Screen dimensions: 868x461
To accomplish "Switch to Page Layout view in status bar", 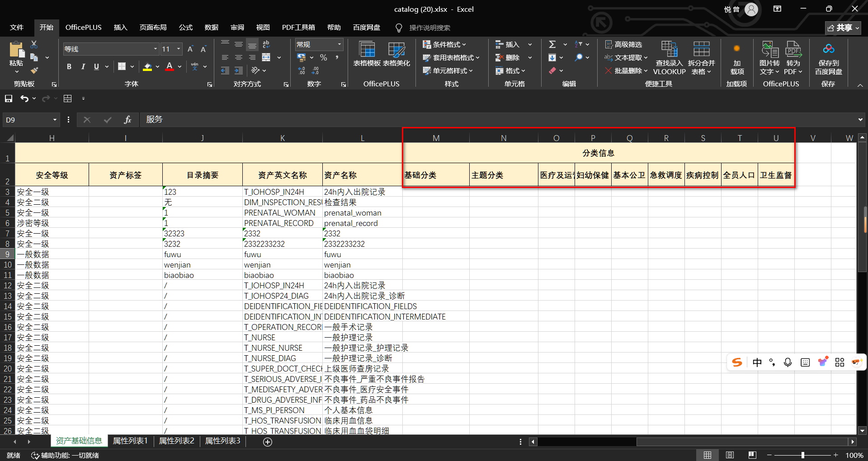I will (730, 455).
